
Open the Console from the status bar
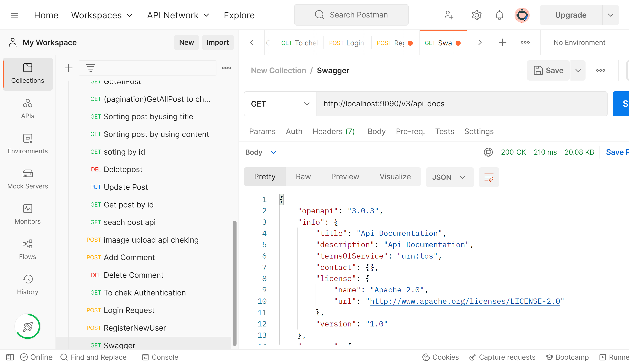pyautogui.click(x=160, y=357)
